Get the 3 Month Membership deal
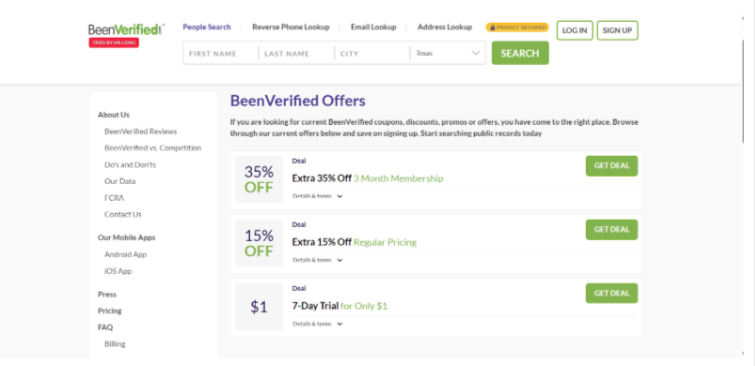This screenshot has height=366, width=755. pyautogui.click(x=612, y=166)
